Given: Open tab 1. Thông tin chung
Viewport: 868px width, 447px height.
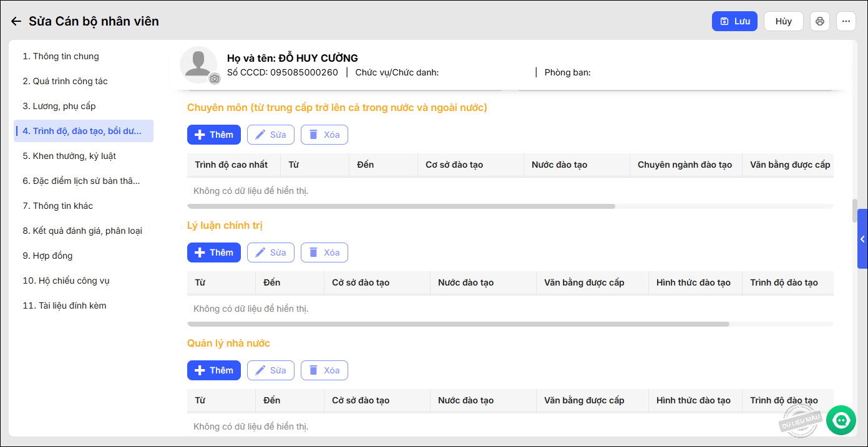Looking at the screenshot, I should tap(61, 56).
